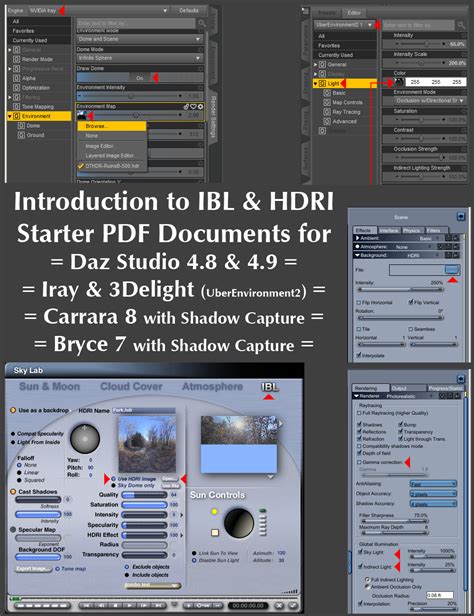The width and height of the screenshot is (474, 616).
Task: Click the Sky Lab accept checkmark button
Action: click(x=293, y=605)
